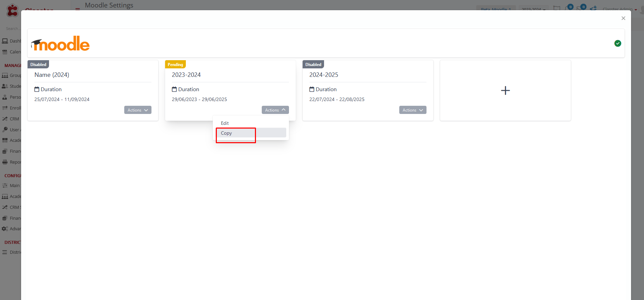The width and height of the screenshot is (644, 300).
Task: Select the 2023-2024 card title
Action: pyautogui.click(x=186, y=75)
